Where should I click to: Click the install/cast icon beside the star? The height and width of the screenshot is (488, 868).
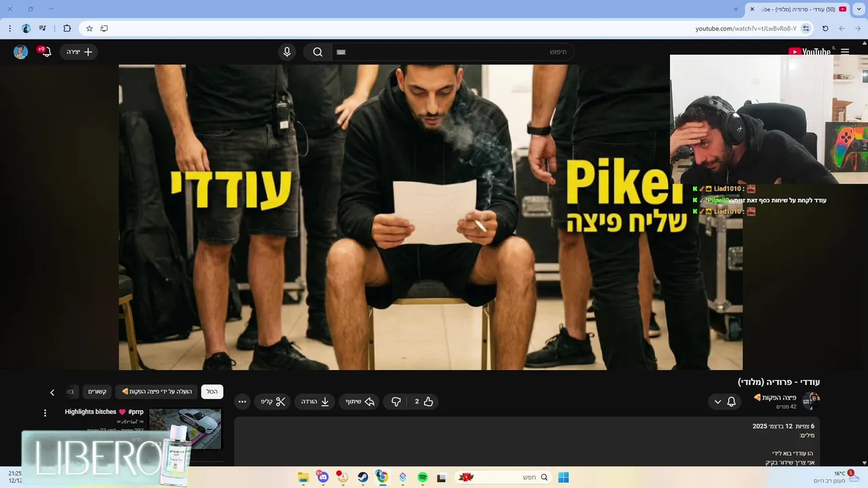point(104,28)
